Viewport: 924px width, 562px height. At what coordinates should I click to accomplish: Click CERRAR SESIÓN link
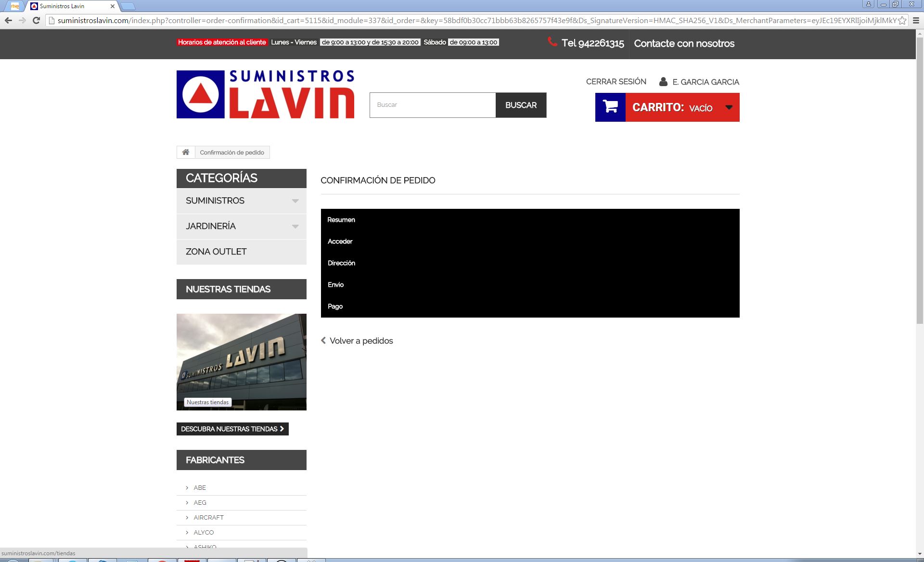(x=616, y=82)
